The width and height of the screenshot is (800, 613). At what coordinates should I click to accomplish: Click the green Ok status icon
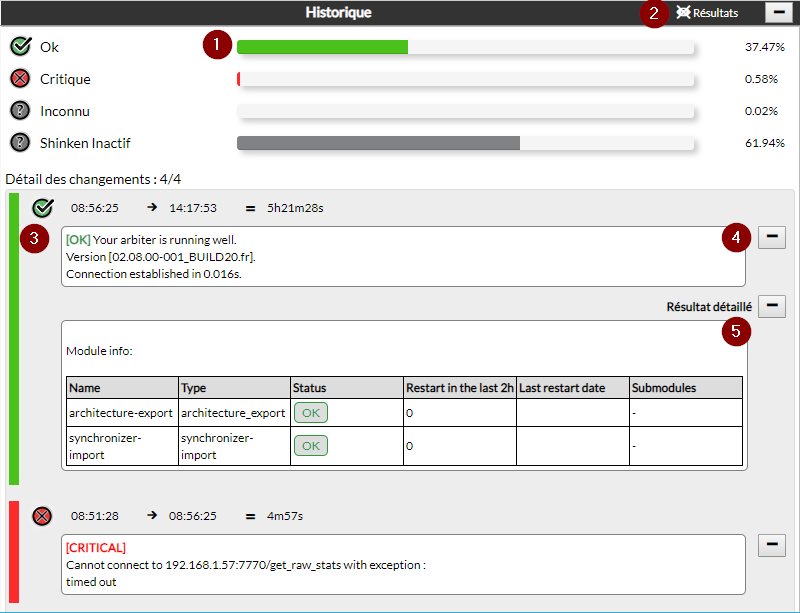pyautogui.click(x=20, y=47)
